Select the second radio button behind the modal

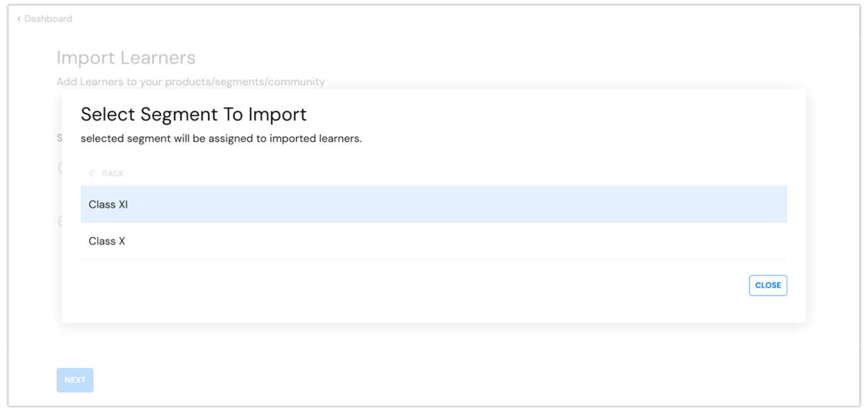click(x=60, y=220)
